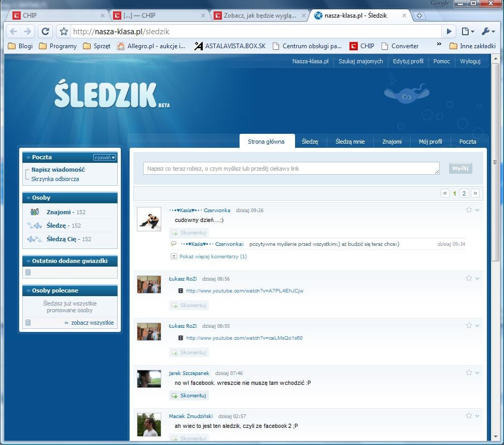Star jarek Szczepanek's post
504x445 pixels.
click(x=469, y=372)
